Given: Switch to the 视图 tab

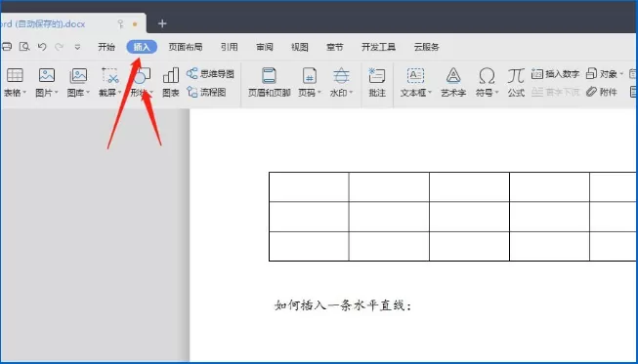Looking at the screenshot, I should (x=300, y=47).
